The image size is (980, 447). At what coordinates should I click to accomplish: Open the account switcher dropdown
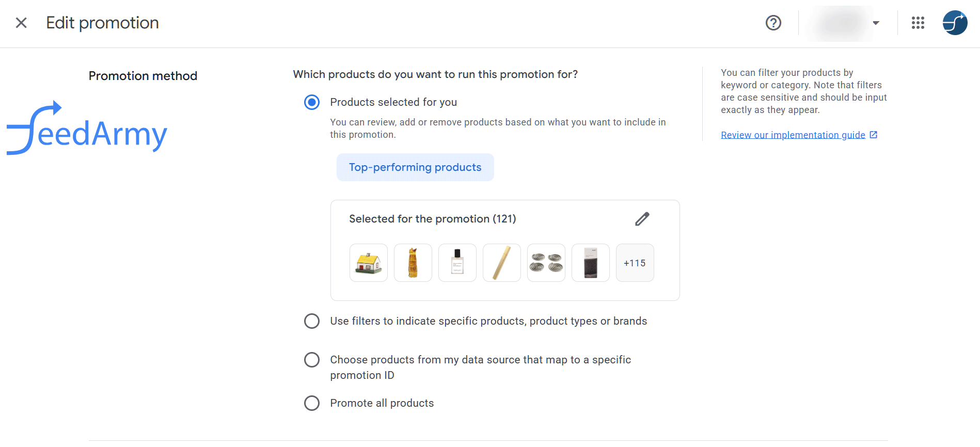(x=876, y=23)
